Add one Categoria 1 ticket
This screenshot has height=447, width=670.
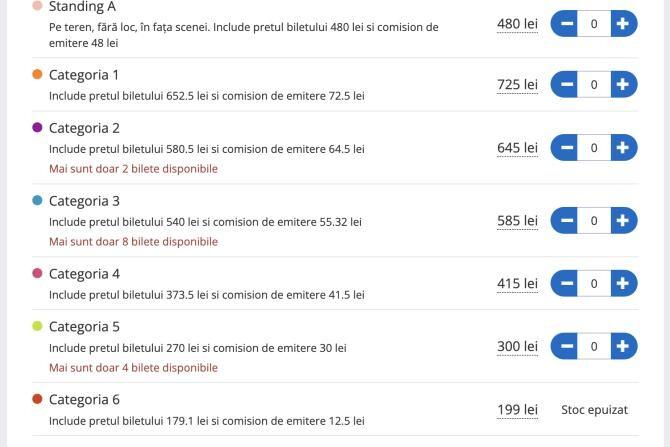tap(623, 84)
